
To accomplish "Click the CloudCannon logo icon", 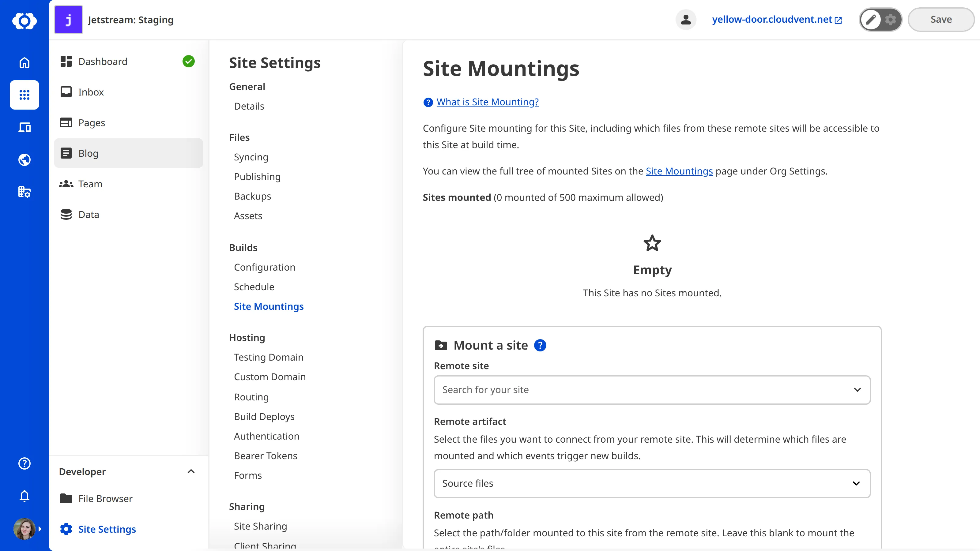I will point(24,21).
